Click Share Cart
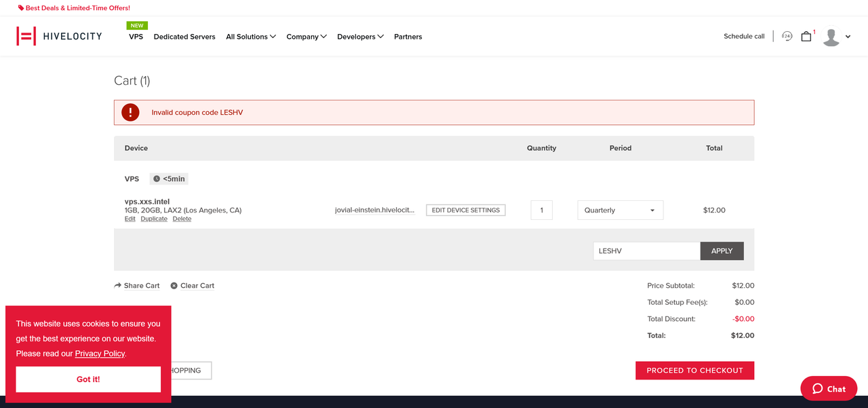The height and width of the screenshot is (408, 868). (142, 286)
